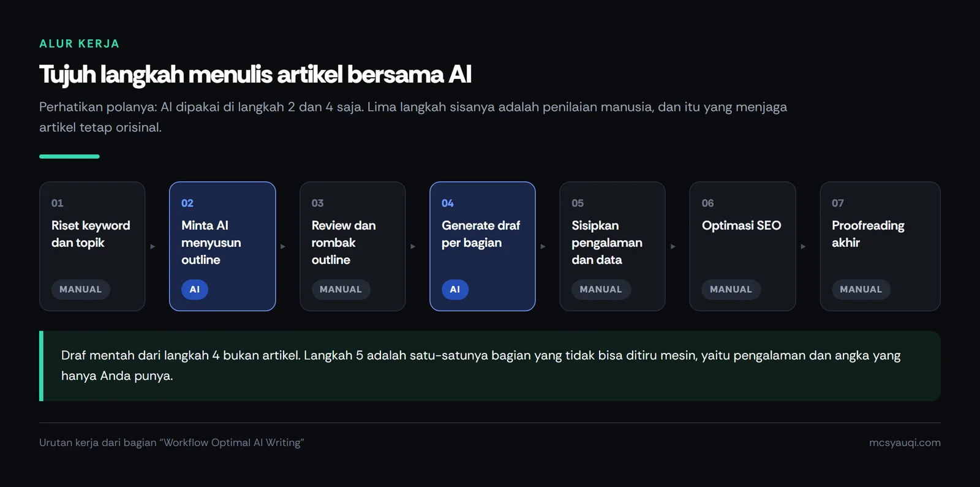Click the MANUAL badge on step 06
980x487 pixels.
point(731,289)
